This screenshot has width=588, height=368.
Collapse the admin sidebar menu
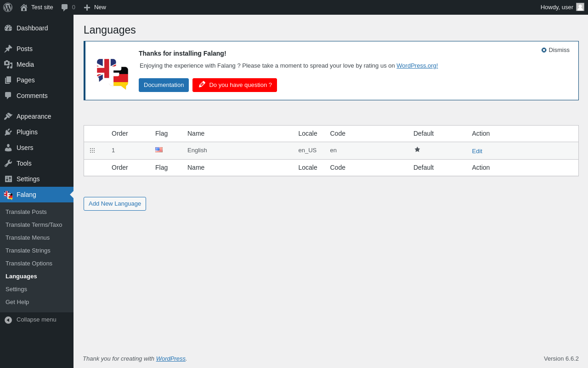30,320
